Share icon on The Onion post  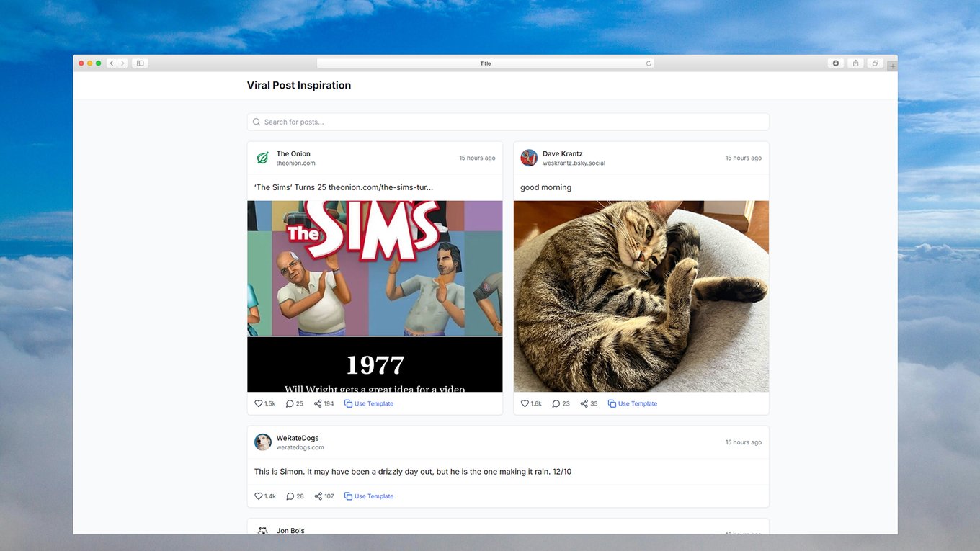(x=318, y=403)
